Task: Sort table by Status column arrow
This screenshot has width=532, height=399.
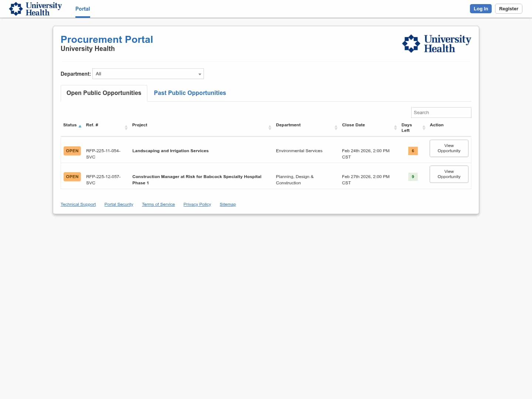Action: click(80, 126)
